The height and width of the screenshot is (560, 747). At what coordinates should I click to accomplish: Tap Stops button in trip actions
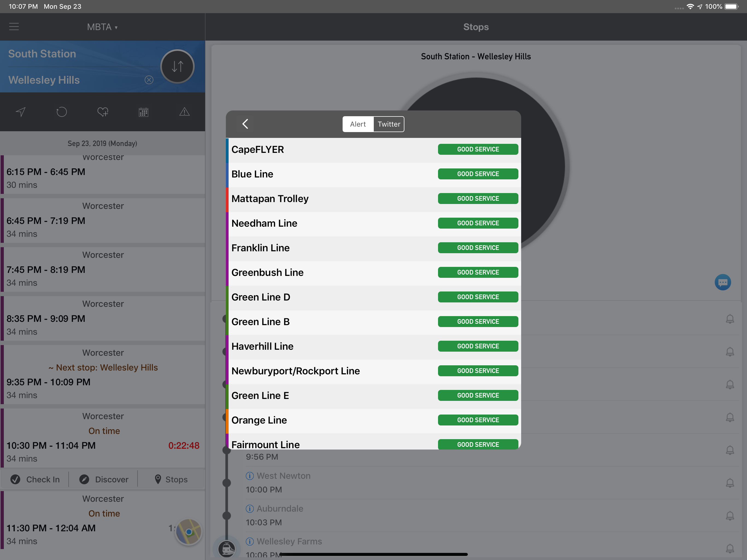(171, 479)
